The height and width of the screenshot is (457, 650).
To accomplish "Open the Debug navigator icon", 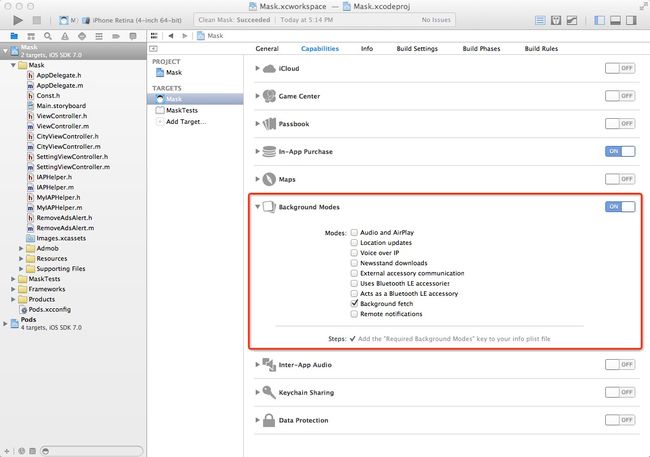I will click(99, 36).
